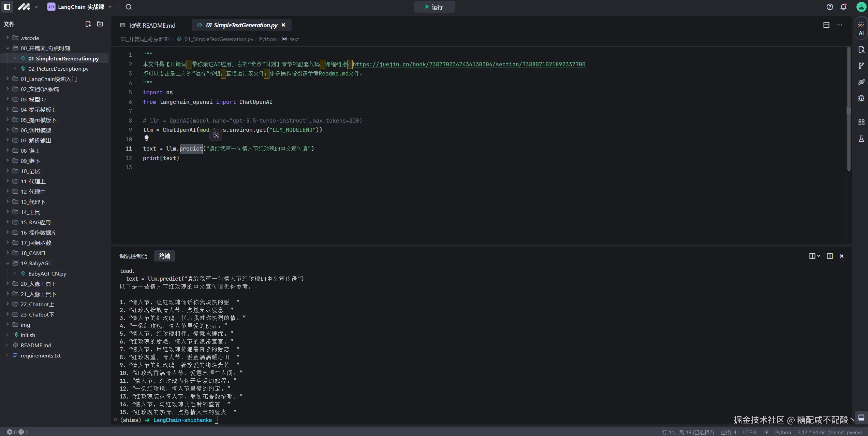Viewport: 868px width, 436px height.
Task: Switch to the 调试控制台 tab
Action: [133, 256]
